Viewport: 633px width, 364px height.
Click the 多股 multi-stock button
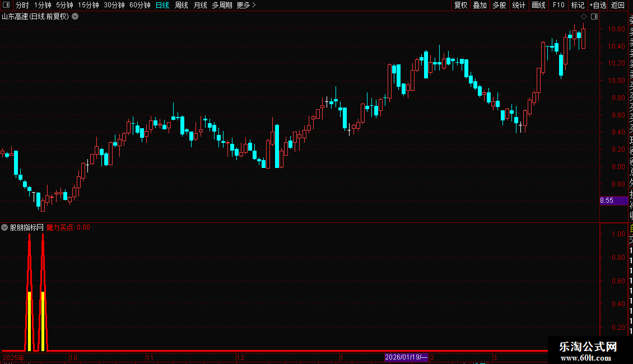[499, 5]
